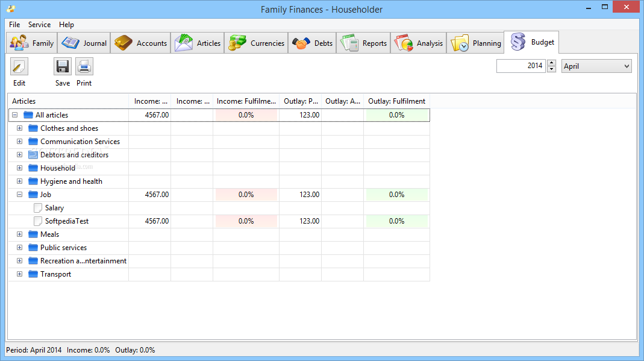Switch to the Accounts tab
The image size is (644, 361).
pos(140,43)
